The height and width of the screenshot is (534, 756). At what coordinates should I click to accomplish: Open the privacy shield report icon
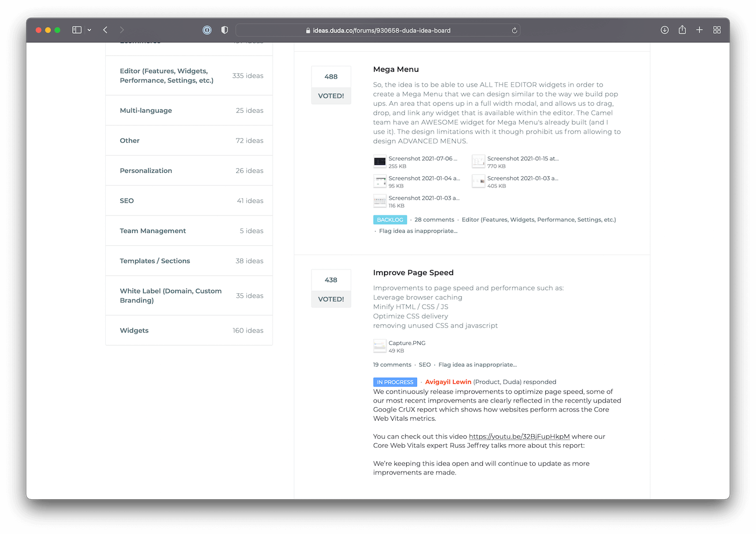tap(225, 30)
